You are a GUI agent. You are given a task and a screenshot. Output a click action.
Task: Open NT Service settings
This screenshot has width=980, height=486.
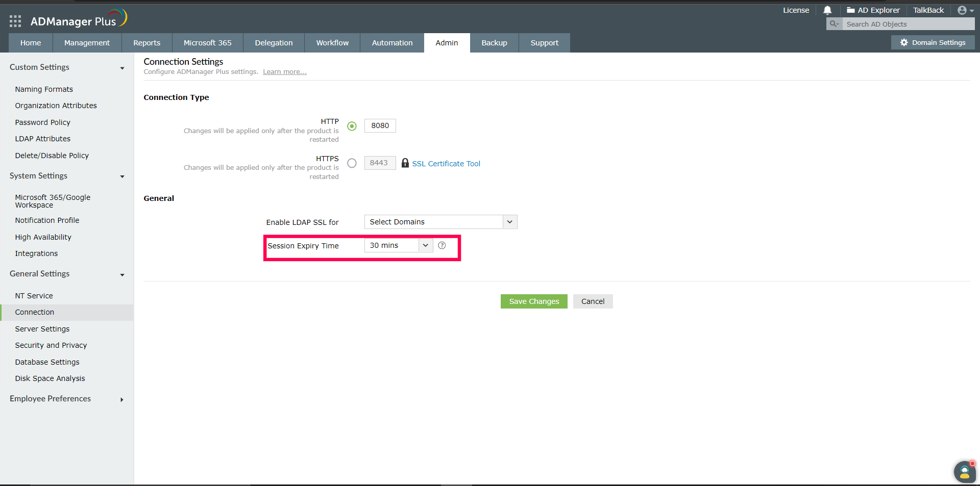[34, 296]
